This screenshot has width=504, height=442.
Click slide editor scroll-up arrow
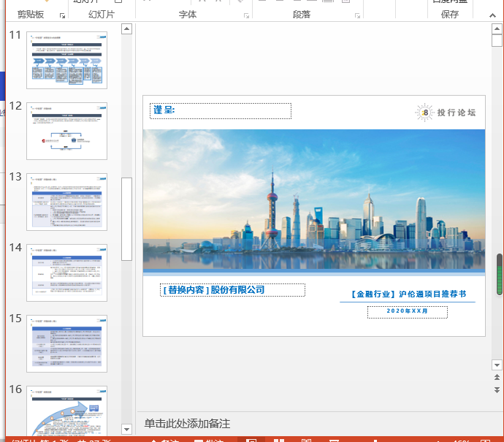(x=497, y=29)
